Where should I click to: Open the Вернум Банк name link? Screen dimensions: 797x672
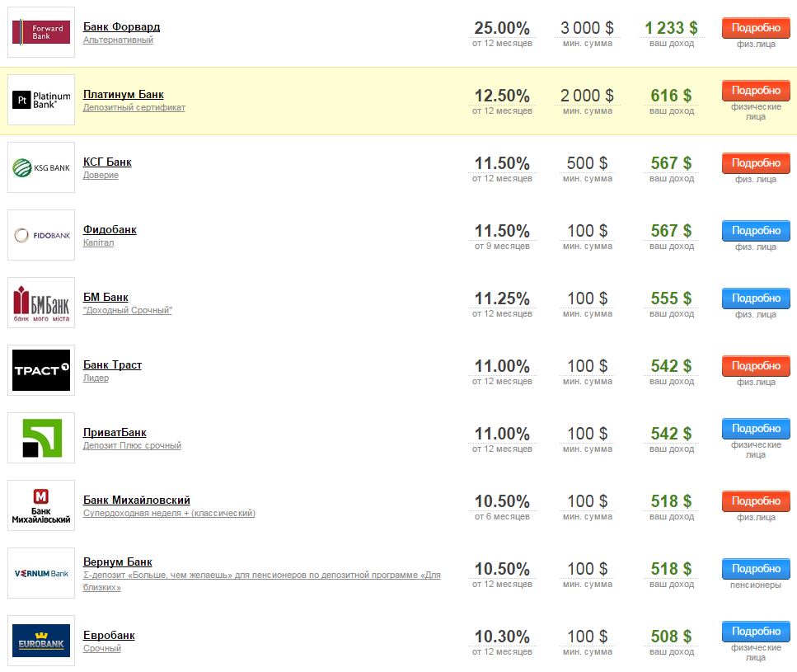pos(117,562)
